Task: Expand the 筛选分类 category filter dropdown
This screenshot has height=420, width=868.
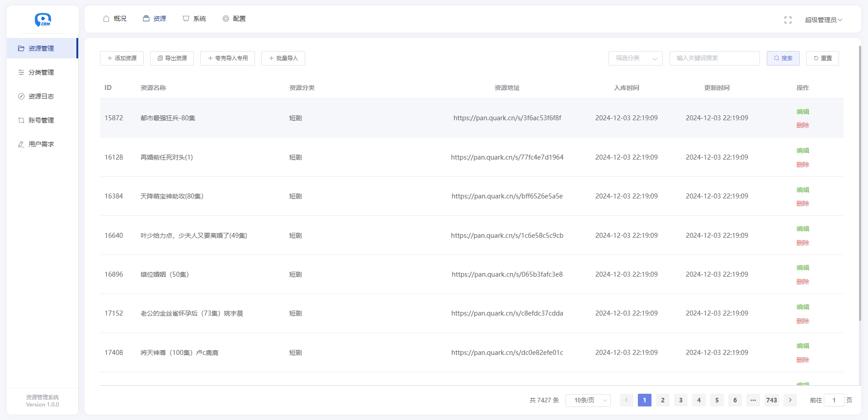Action: (x=635, y=58)
